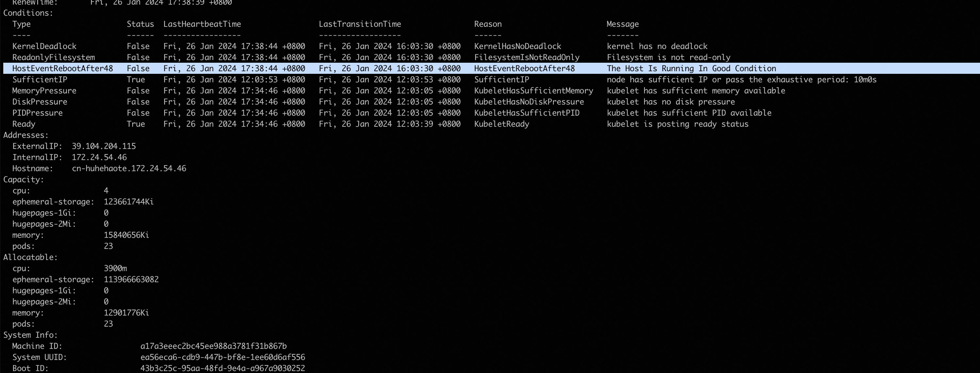Click the LastTransitionTime column header
This screenshot has height=373, width=980.
point(360,24)
